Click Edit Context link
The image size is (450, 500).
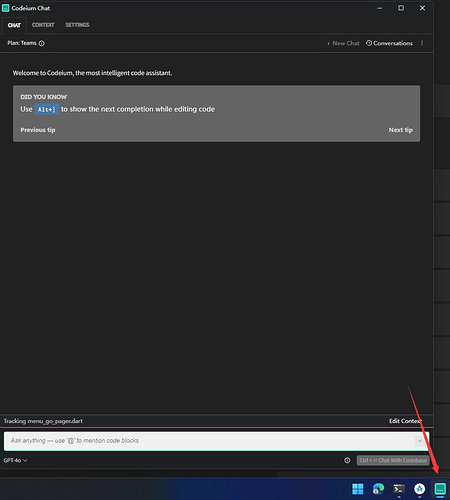[405, 421]
